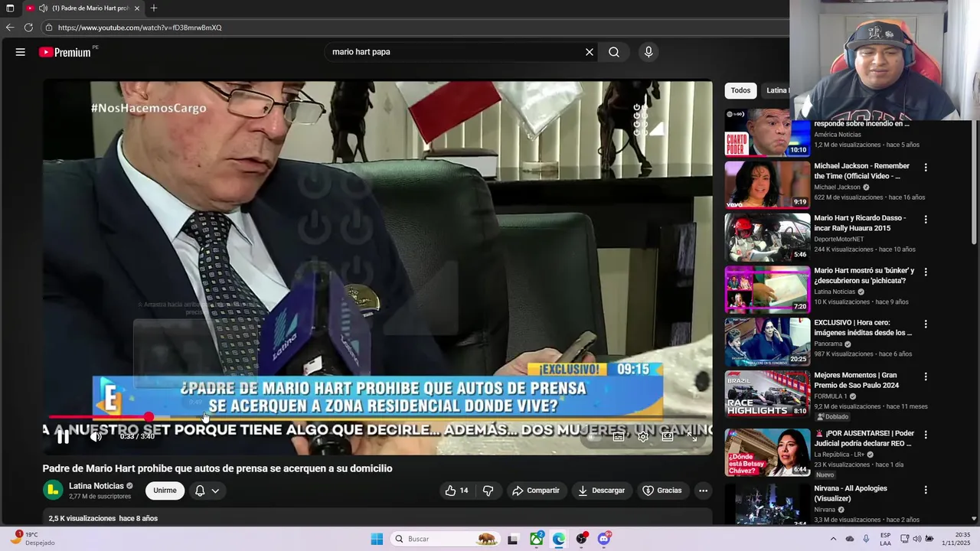Open Mario Hart mostró su 'búnker' thumbnail
This screenshot has height=551, width=980.
click(x=767, y=289)
